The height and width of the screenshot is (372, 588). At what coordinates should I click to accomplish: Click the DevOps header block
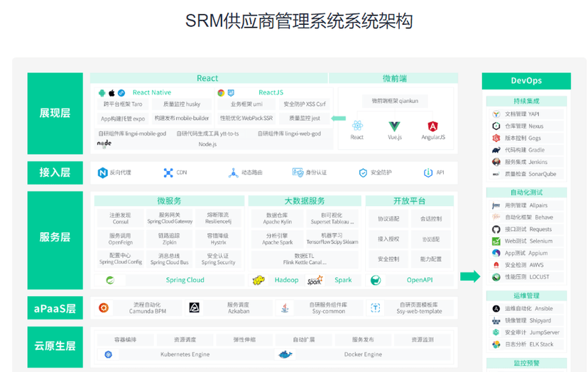pyautogui.click(x=526, y=81)
